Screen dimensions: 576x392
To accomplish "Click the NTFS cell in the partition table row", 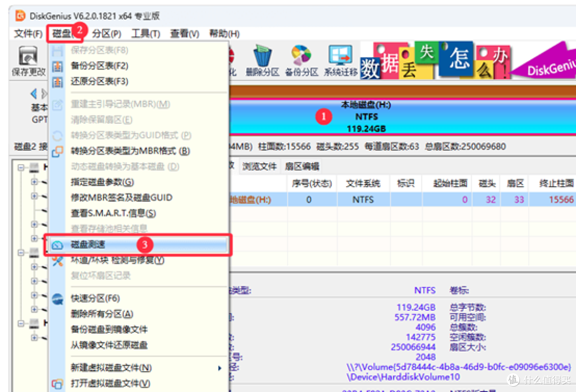I will click(363, 199).
